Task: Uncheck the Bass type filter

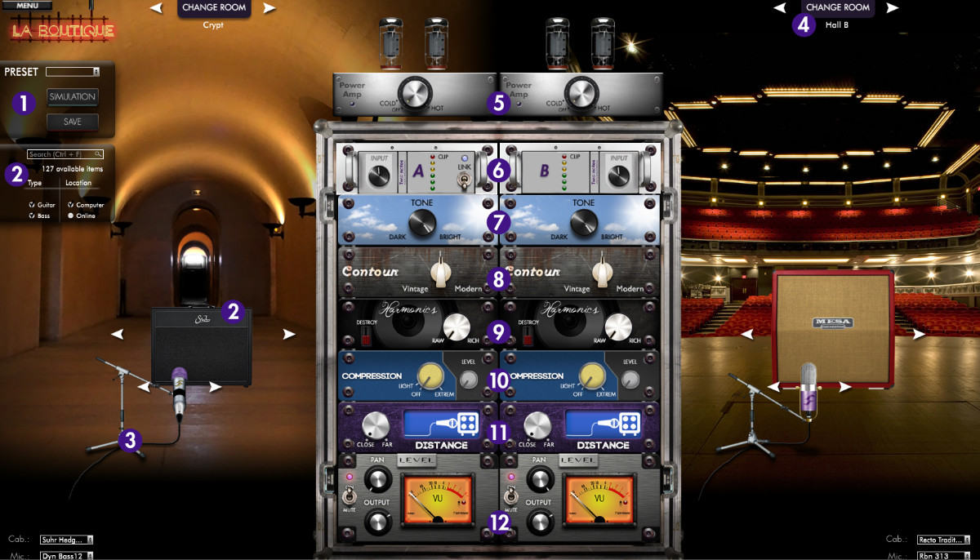Action: point(32,216)
